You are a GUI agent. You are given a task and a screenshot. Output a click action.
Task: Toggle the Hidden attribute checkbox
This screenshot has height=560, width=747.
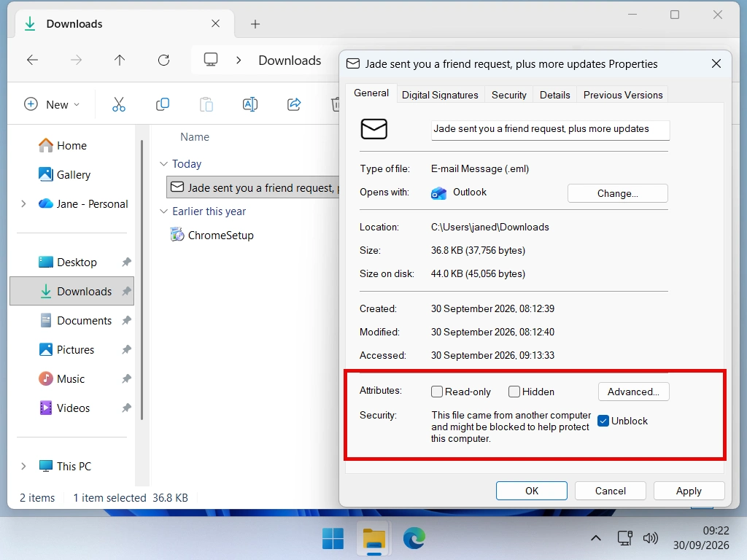coord(514,392)
